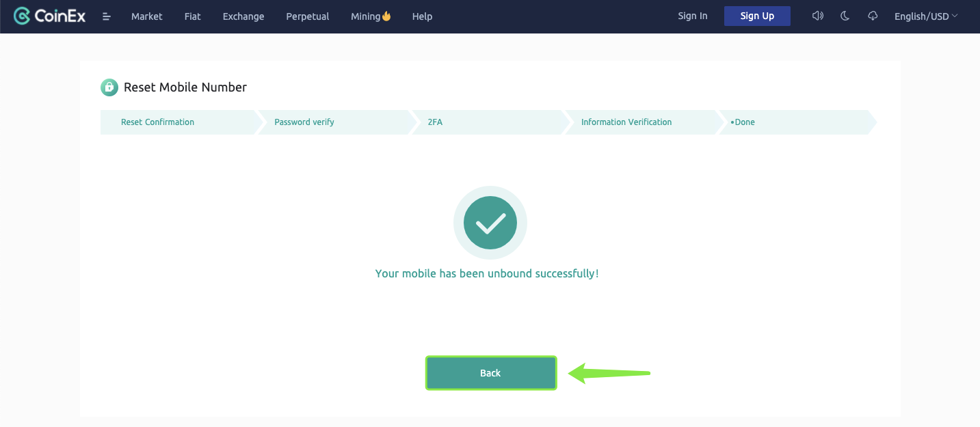Toggle dark mode moon icon
This screenshot has height=427, width=980.
845,16
